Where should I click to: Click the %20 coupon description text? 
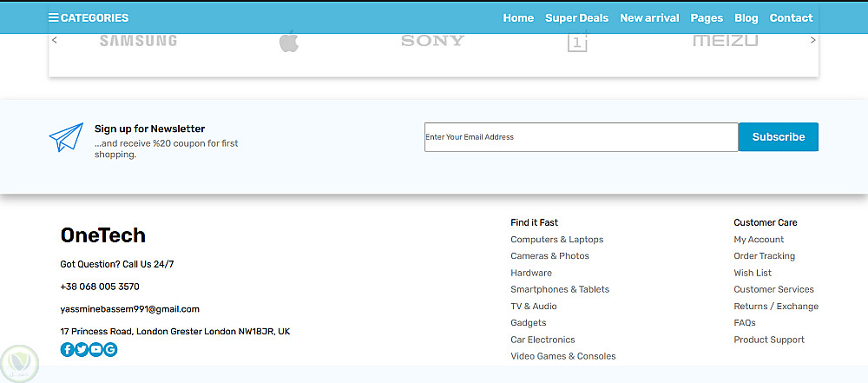(x=166, y=149)
